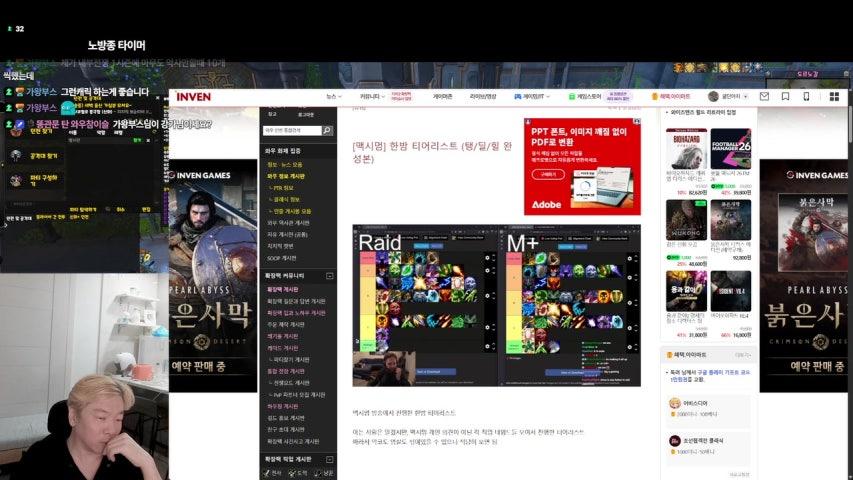The image size is (853, 480).
Task: Click the dark red 아이마트 item avatar
Action: [675, 440]
